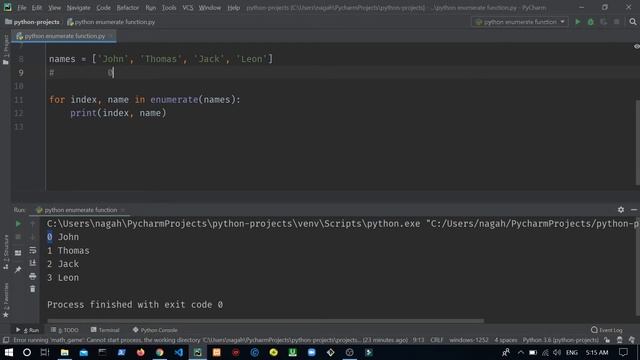The height and width of the screenshot is (360, 640).
Task: Hide the Run tool window
Action: (x=633, y=210)
